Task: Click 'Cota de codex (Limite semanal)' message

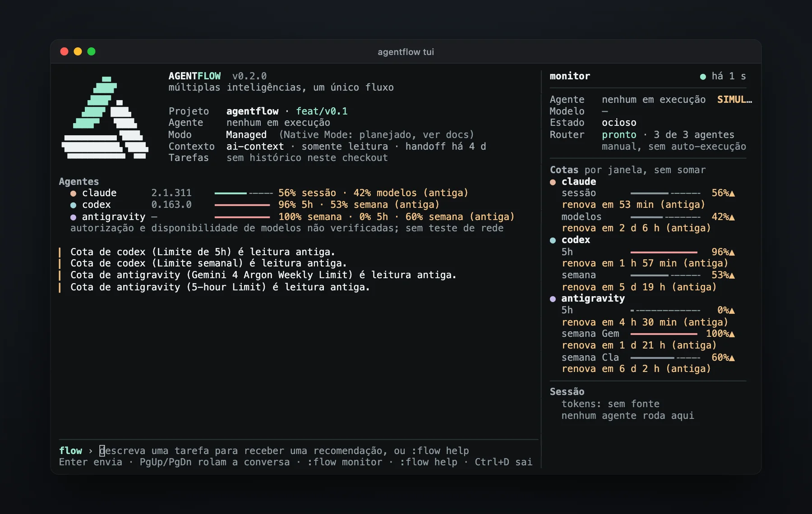Action: (x=208, y=263)
